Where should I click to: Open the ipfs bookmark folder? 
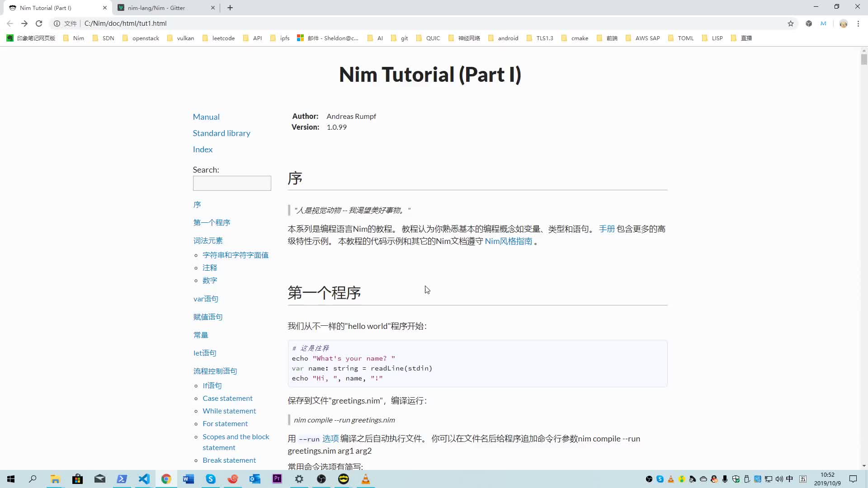coord(280,38)
